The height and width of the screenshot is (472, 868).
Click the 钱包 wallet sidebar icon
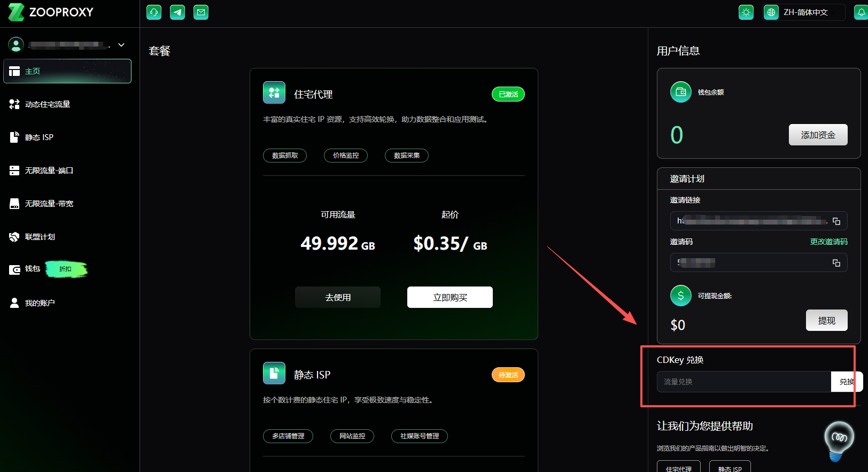[x=14, y=269]
